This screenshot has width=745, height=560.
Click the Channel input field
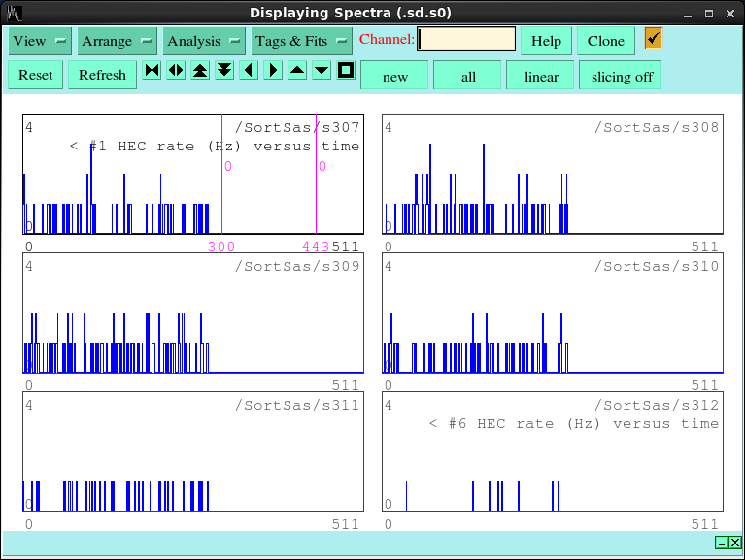[466, 40]
